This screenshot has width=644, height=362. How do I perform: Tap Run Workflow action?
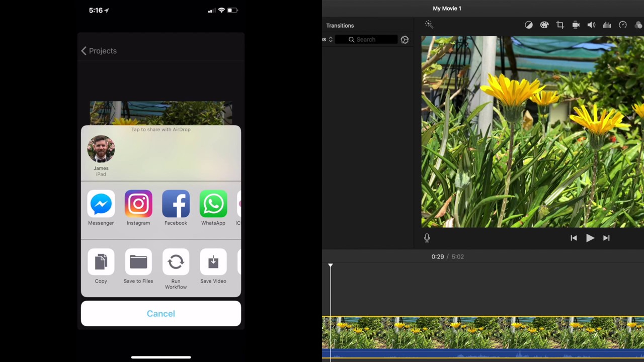coord(176,269)
